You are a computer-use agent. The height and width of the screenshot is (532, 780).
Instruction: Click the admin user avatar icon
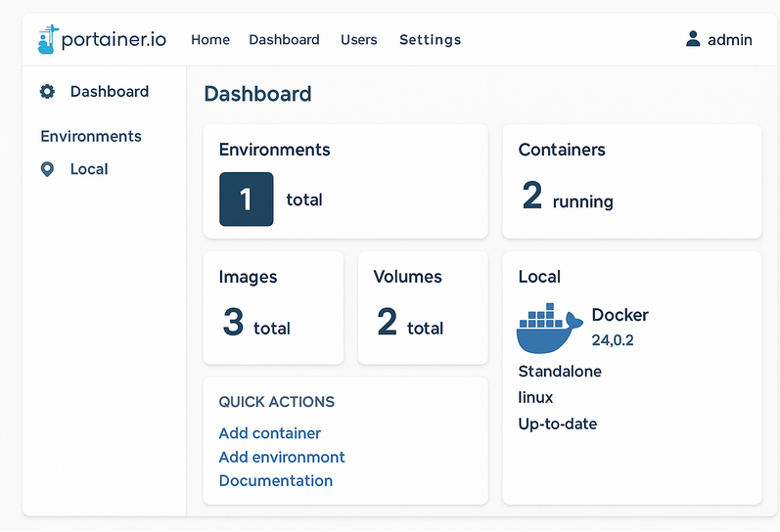(693, 39)
